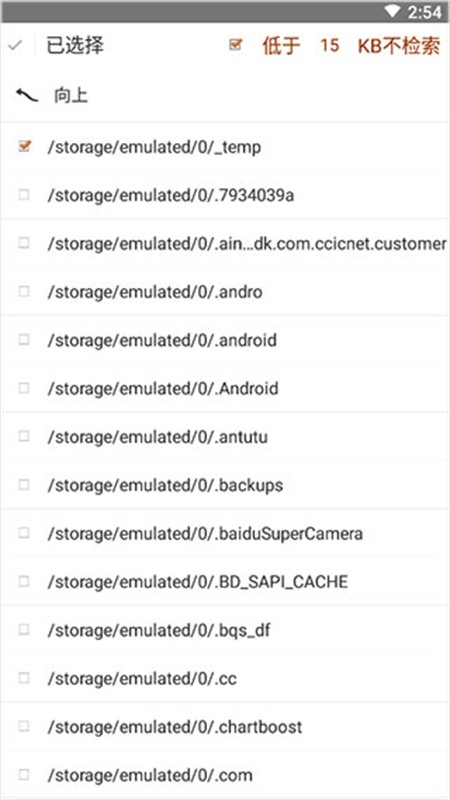The width and height of the screenshot is (450, 800).
Task: Tick the .antutu folder checkbox
Action: point(24,436)
